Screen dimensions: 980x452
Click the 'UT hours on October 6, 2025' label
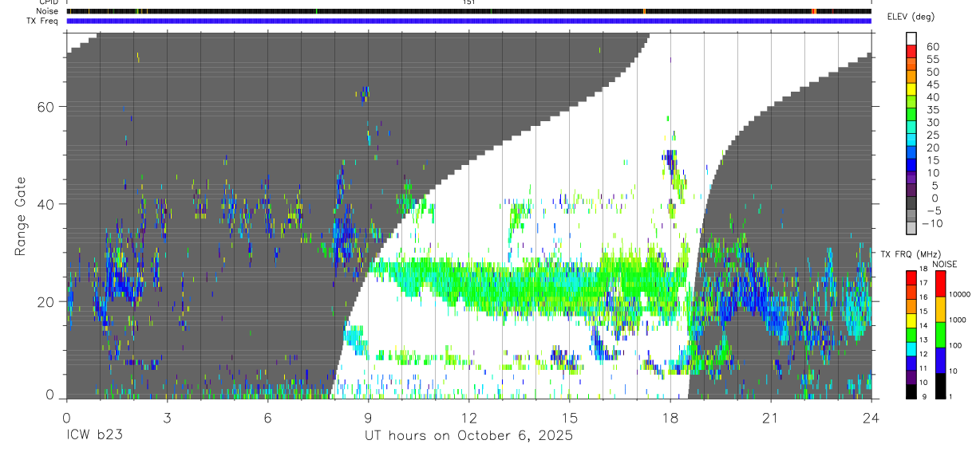point(468,436)
